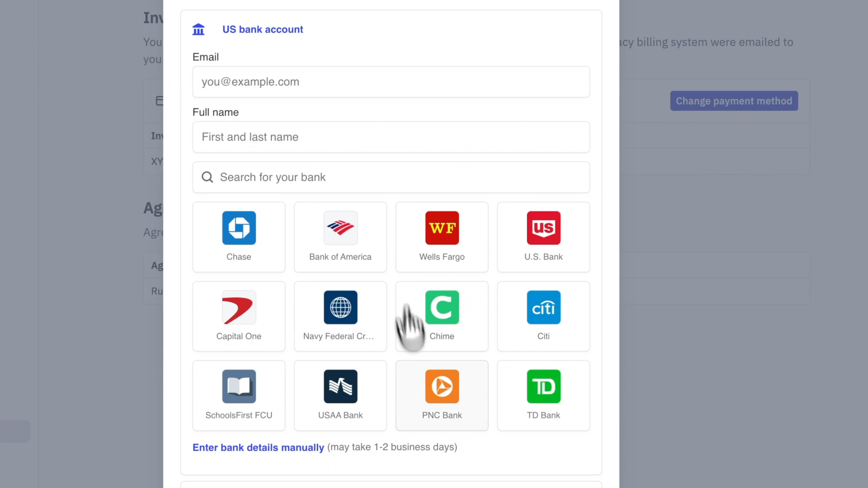Click the Capital One label
Viewport: 868px width, 488px height.
(x=239, y=336)
